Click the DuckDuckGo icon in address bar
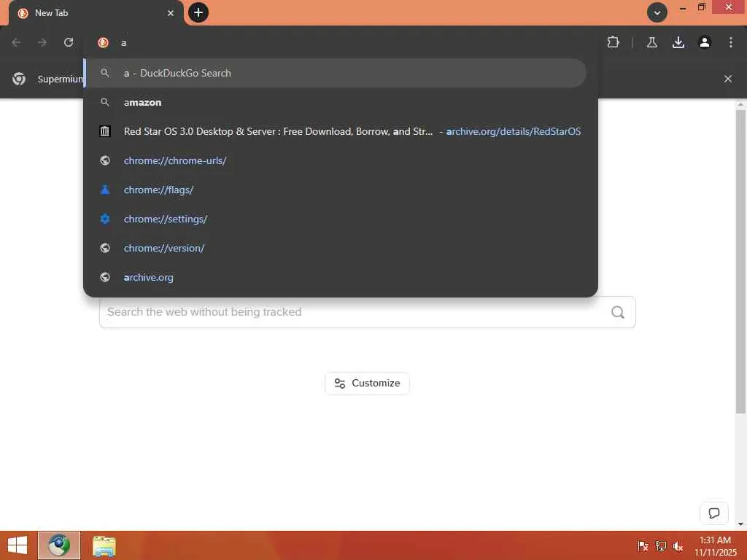This screenshot has width=747, height=560. click(103, 42)
